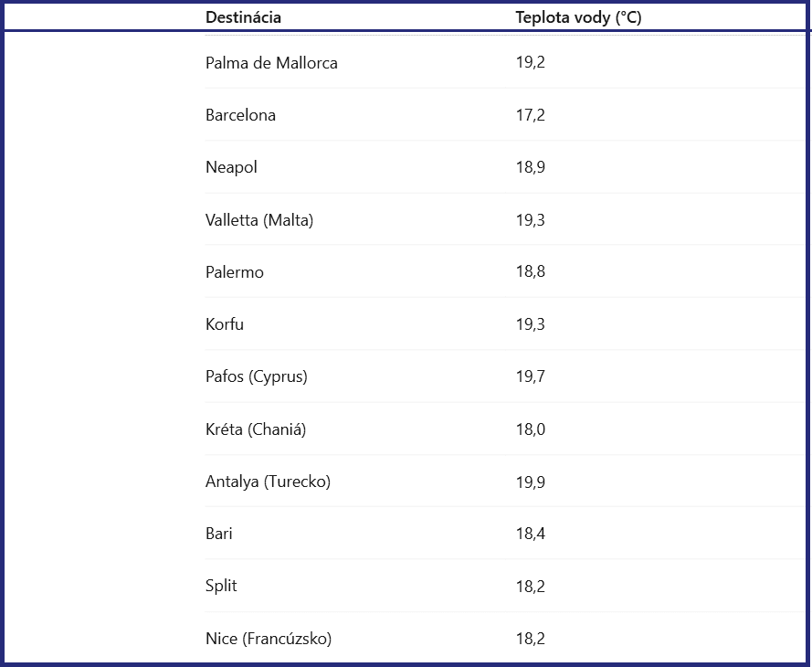
Task: Click the 17,2 temperature for Barcelona
Action: [530, 115]
